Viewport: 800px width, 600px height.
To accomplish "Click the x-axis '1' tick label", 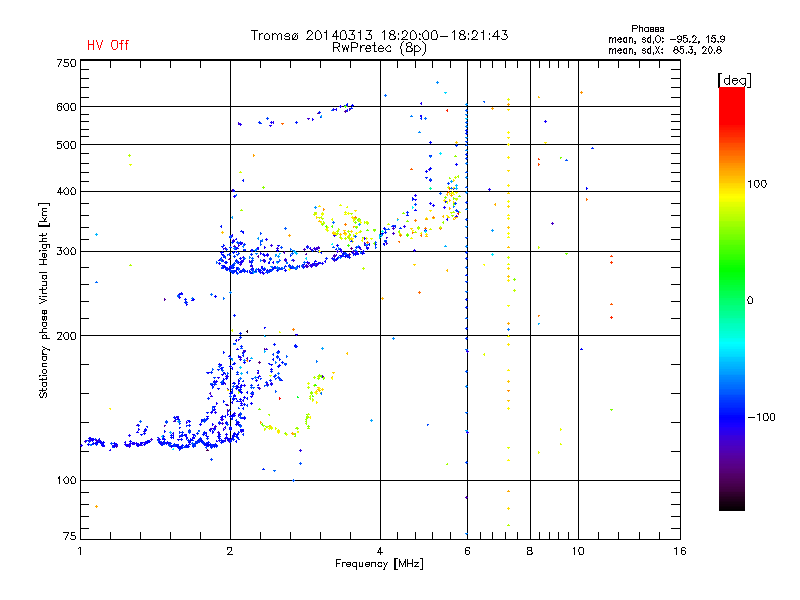I will [80, 551].
